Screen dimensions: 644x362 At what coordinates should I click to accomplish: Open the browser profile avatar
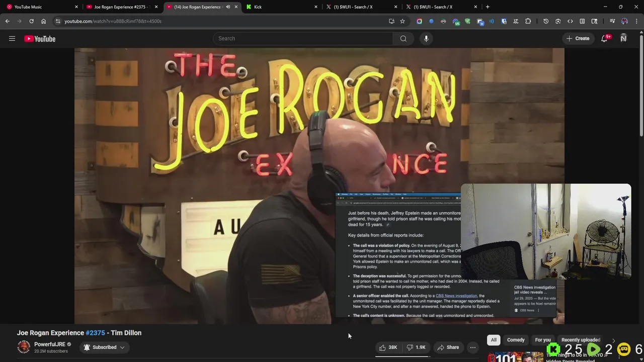pyautogui.click(x=624, y=21)
